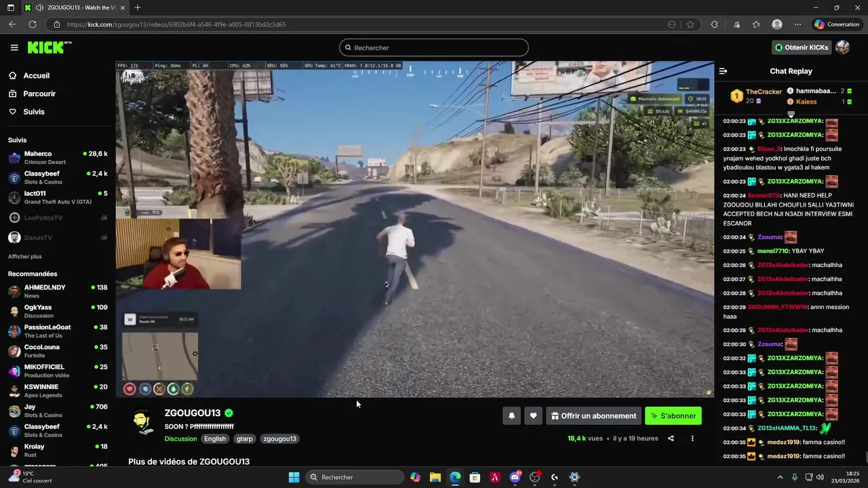This screenshot has width=868, height=488.
Task: Open the Kick hamburger menu
Action: click(x=14, y=47)
